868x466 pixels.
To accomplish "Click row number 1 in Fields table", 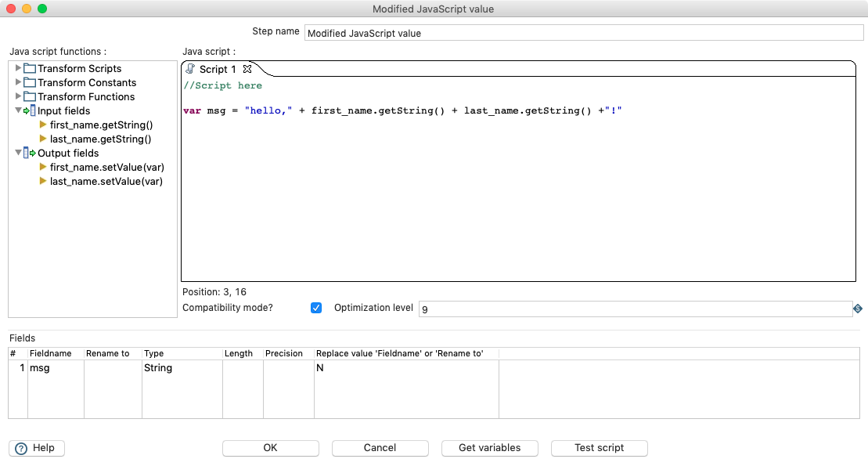I will (18, 368).
